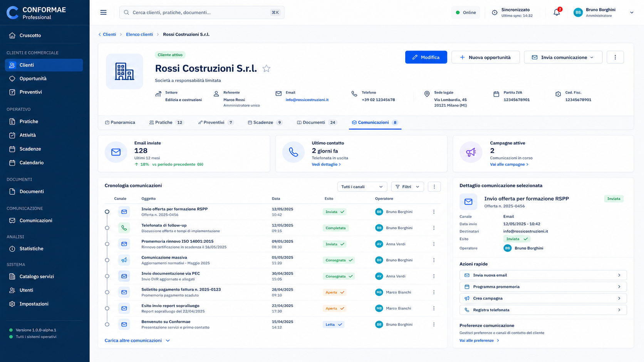Open row menu for Promemoria rinnovo ISO 14001:2015
The height and width of the screenshot is (362, 644).
point(434,244)
